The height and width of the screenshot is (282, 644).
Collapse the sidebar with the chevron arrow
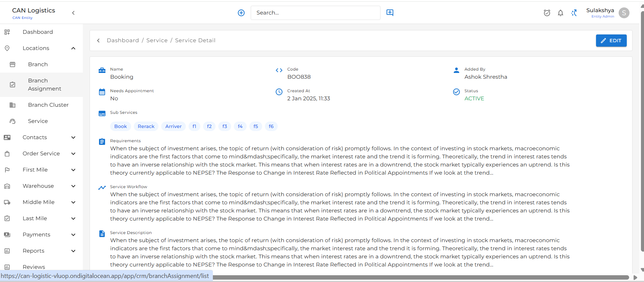pyautogui.click(x=73, y=13)
